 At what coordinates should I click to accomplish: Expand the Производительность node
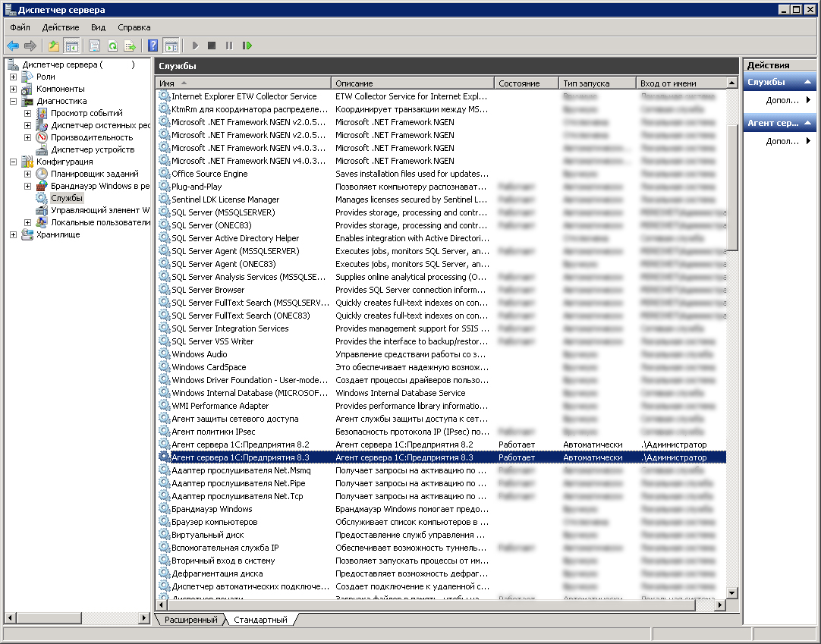28,138
